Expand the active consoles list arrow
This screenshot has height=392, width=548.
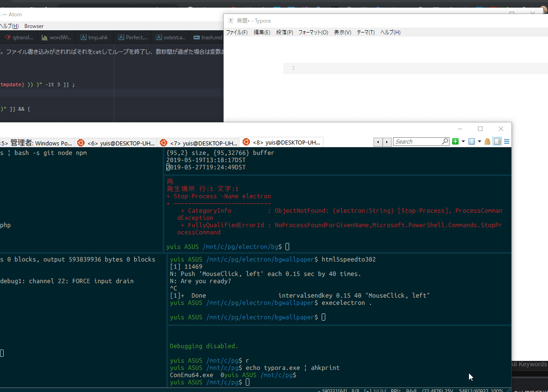coord(479,142)
